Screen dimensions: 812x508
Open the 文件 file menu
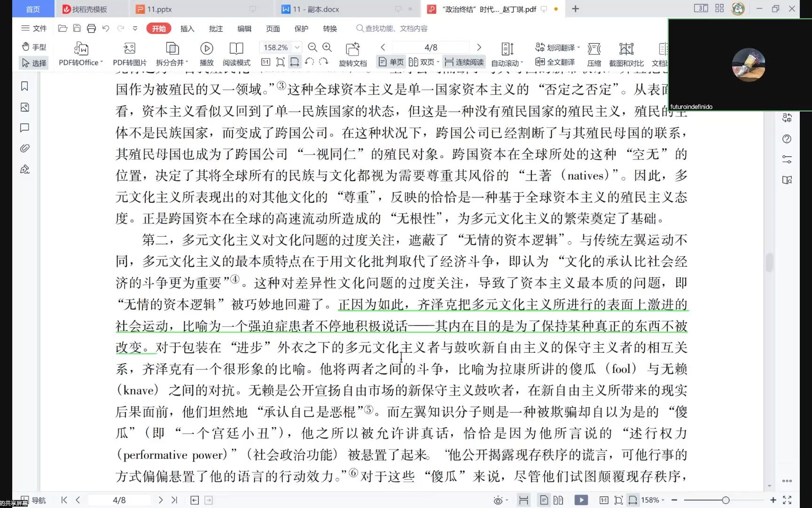[x=34, y=28]
